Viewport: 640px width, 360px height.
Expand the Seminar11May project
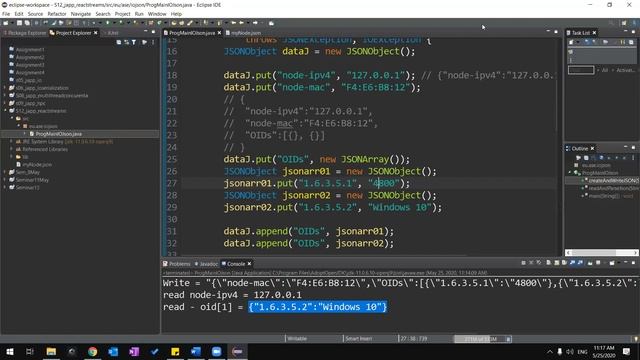(x=5, y=180)
